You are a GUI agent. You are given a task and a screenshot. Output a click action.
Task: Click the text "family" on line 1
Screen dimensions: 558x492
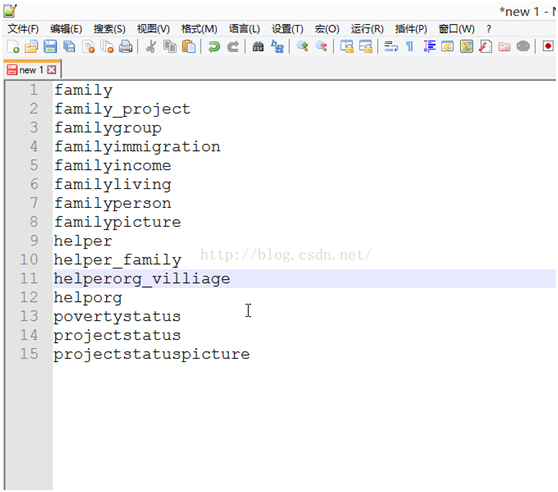[x=83, y=90]
